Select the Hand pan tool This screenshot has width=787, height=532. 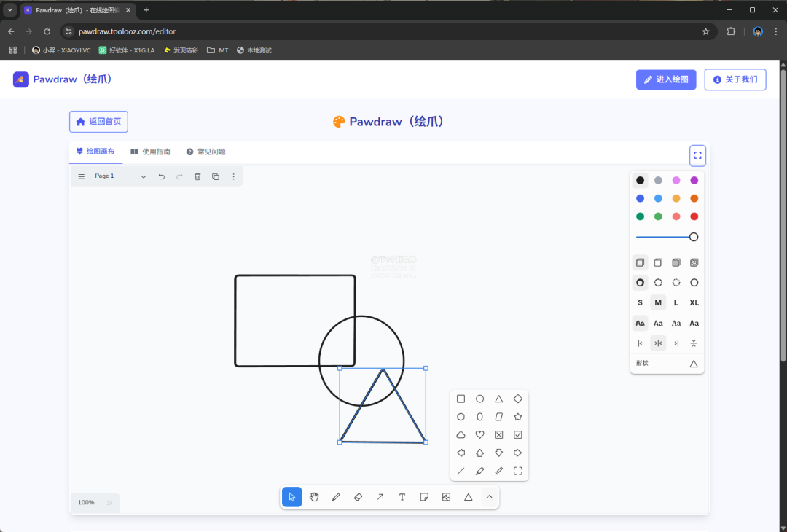(x=314, y=497)
